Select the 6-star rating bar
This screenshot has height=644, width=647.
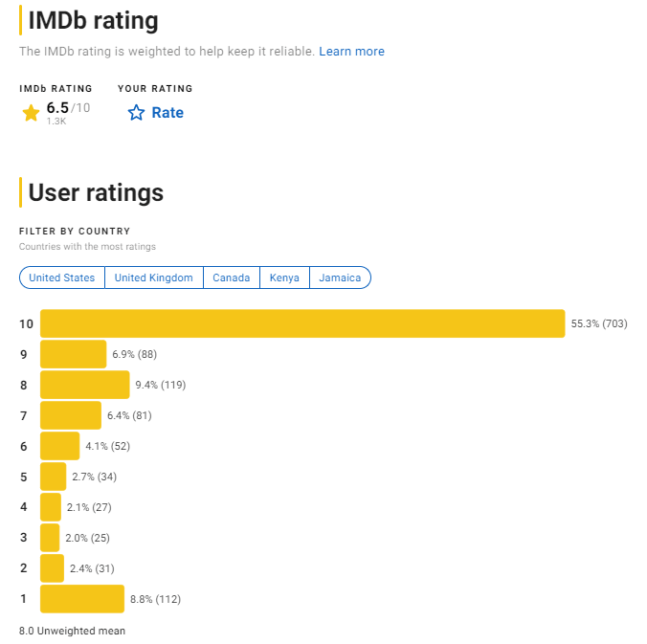[x=59, y=446]
